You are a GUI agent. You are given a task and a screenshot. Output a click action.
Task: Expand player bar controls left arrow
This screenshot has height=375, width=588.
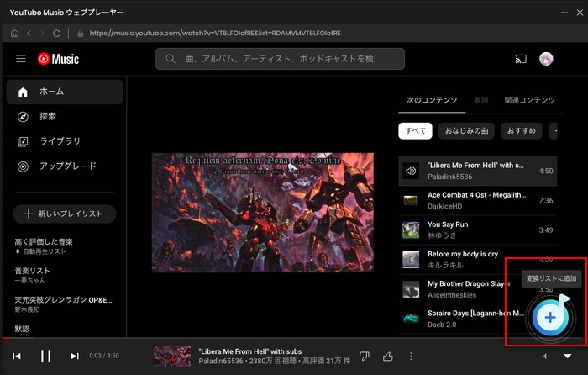click(x=545, y=357)
